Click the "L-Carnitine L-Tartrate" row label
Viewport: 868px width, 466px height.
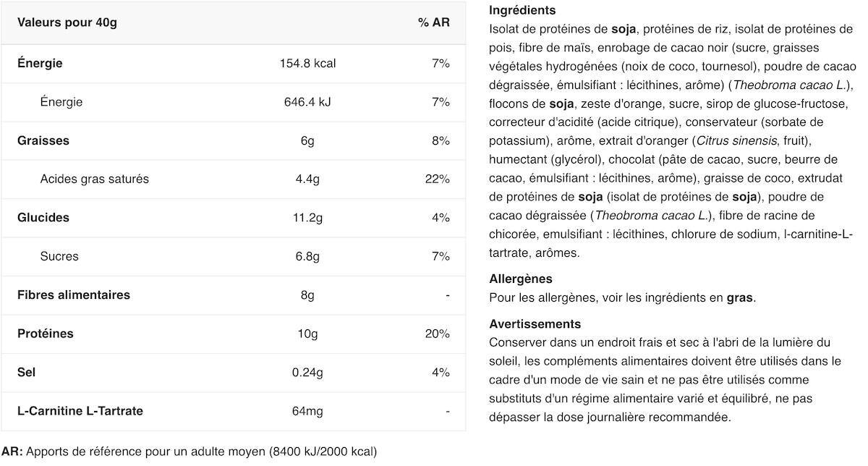[80, 411]
